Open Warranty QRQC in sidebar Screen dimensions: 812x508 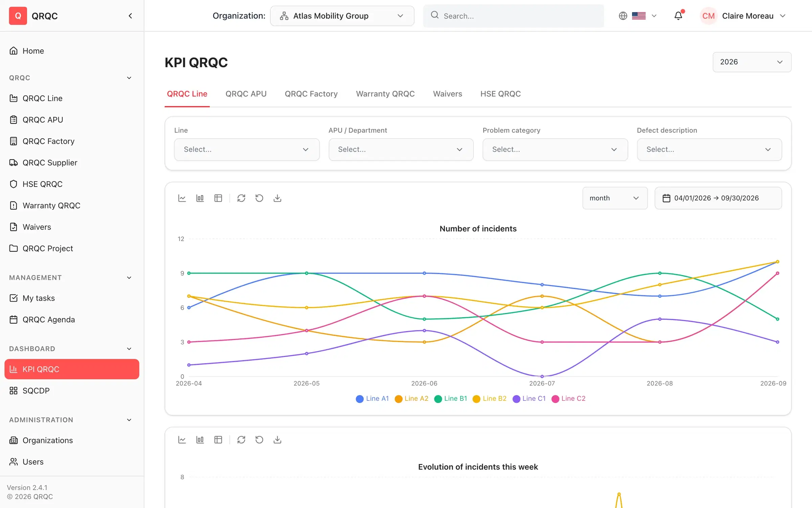click(72, 206)
